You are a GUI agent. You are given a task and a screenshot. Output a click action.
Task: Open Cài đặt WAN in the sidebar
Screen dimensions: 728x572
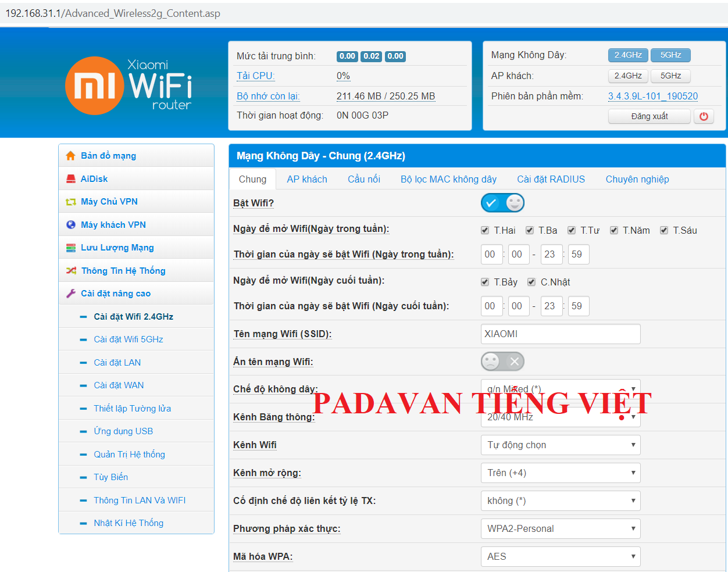click(x=119, y=385)
